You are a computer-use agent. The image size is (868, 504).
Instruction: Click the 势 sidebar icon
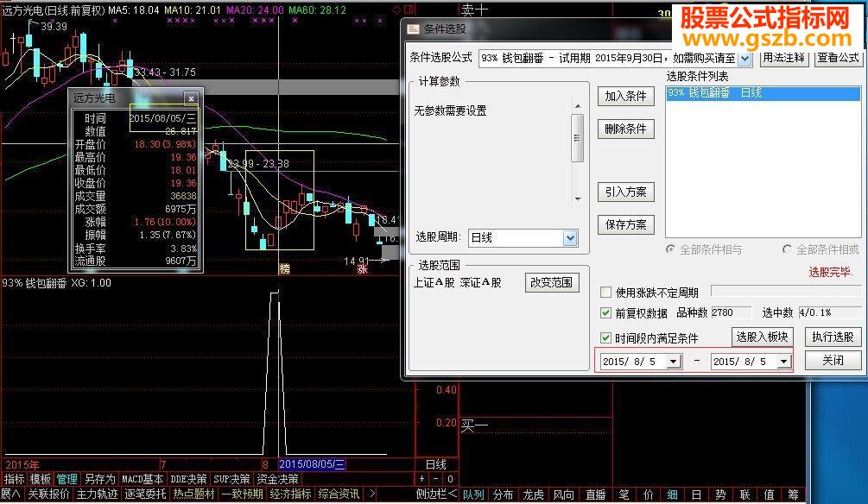[720, 495]
